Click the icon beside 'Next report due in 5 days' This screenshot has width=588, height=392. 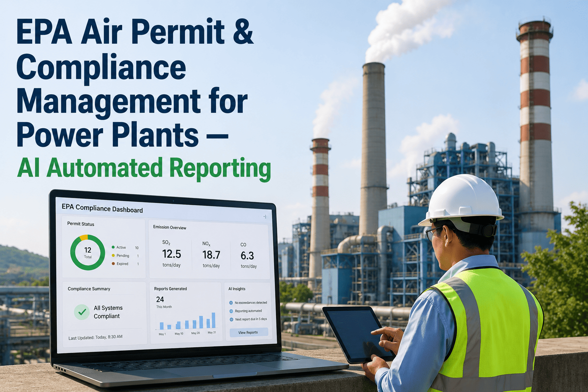231,319
